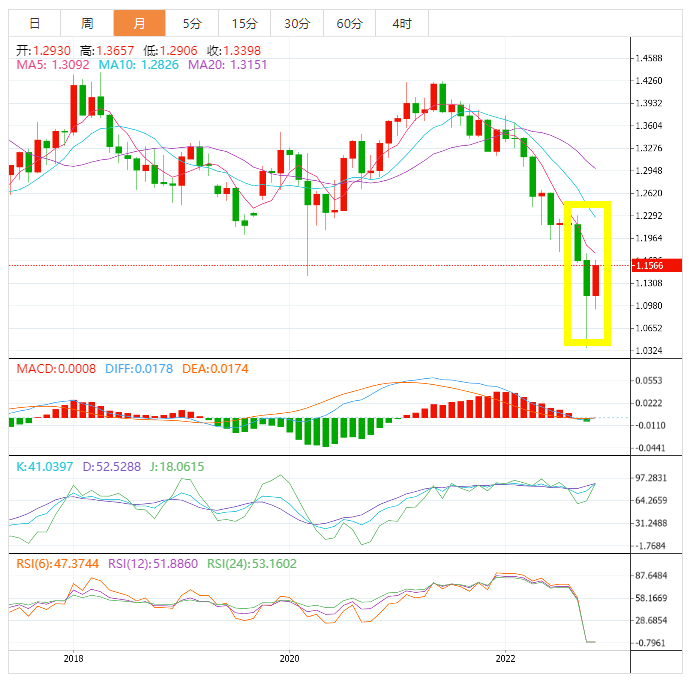Select the 30分 timeframe tab
The width and height of the screenshot is (689, 683).
pos(296,23)
